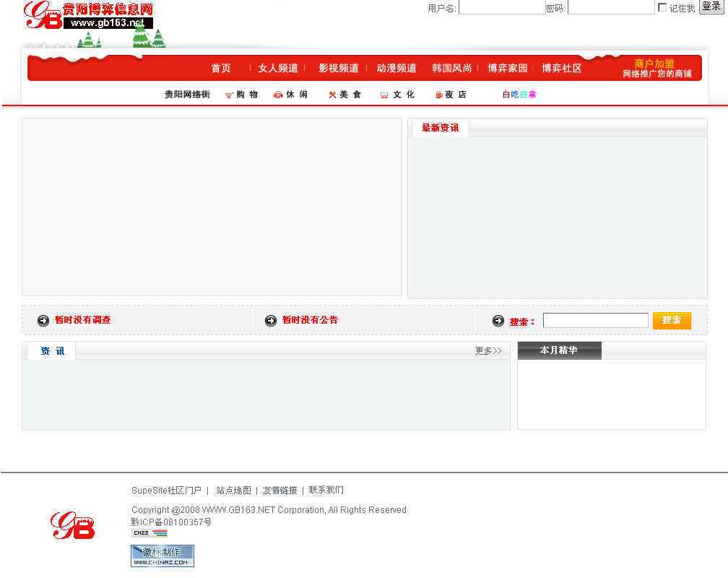
Task: Select the 最新资讯 tab
Action: click(x=440, y=128)
